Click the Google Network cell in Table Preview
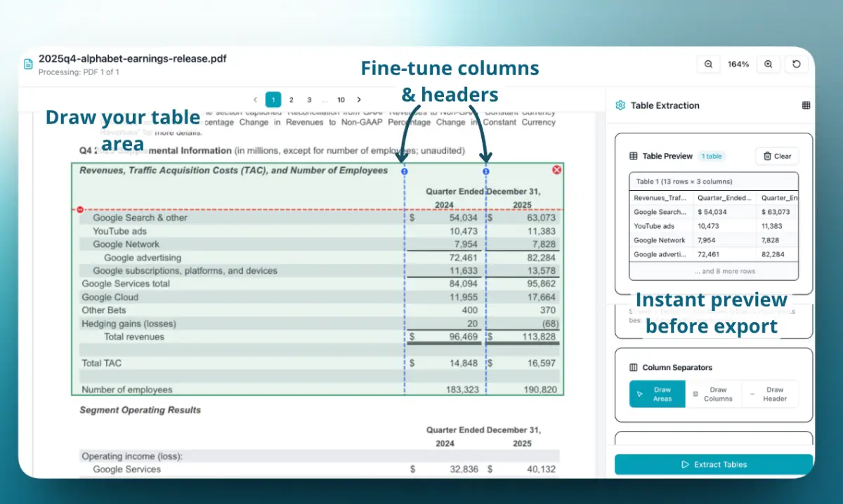 pos(660,240)
